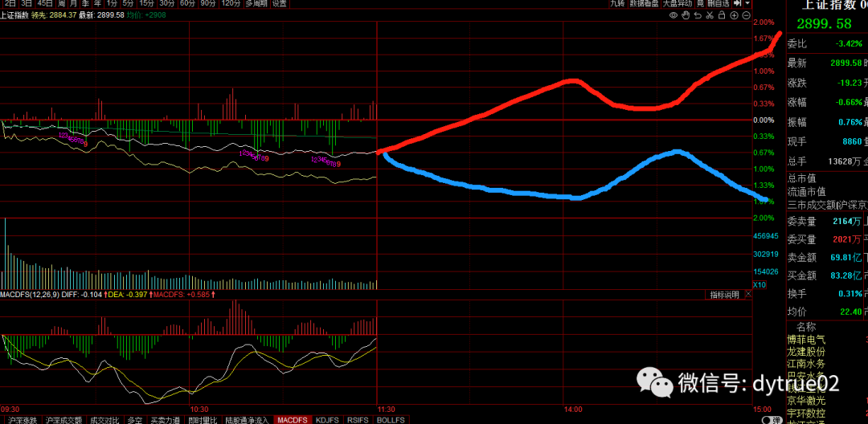
Task: Open 数据看盘 data view
Action: pyautogui.click(x=645, y=3)
